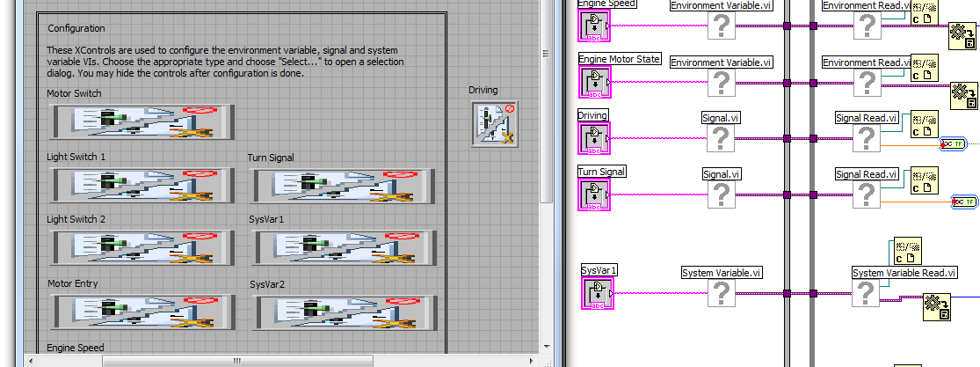Click the Light Switch 2 label
This screenshot has height=367, width=980.
point(76,219)
